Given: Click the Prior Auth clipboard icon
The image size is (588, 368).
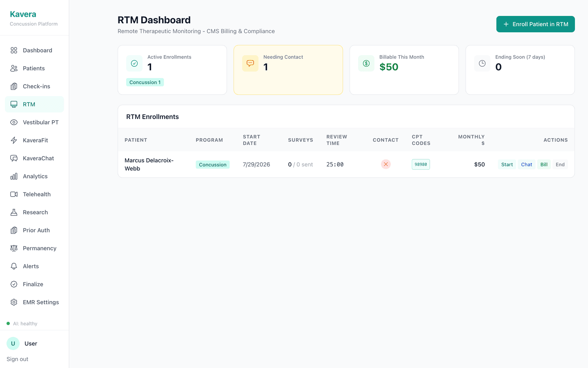Looking at the screenshot, I should coord(14,230).
